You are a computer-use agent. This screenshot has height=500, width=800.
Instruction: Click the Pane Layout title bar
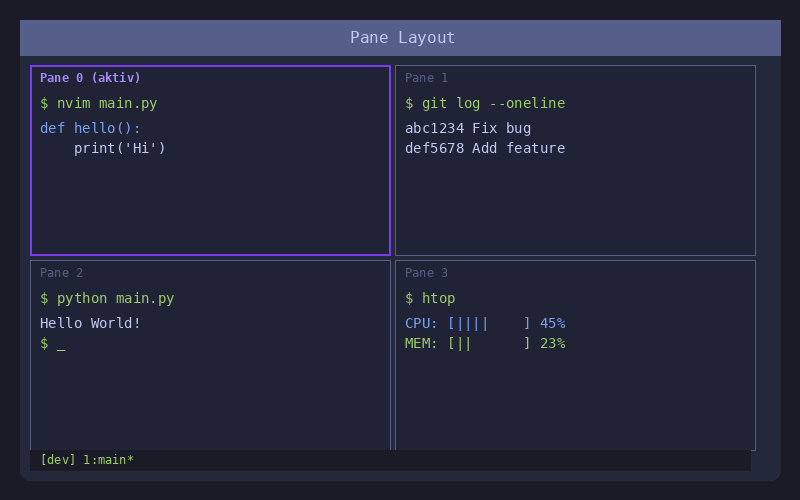point(400,38)
